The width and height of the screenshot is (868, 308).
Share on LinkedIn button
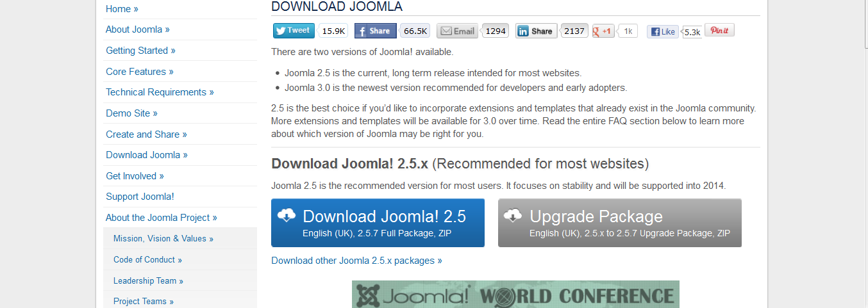pyautogui.click(x=537, y=31)
